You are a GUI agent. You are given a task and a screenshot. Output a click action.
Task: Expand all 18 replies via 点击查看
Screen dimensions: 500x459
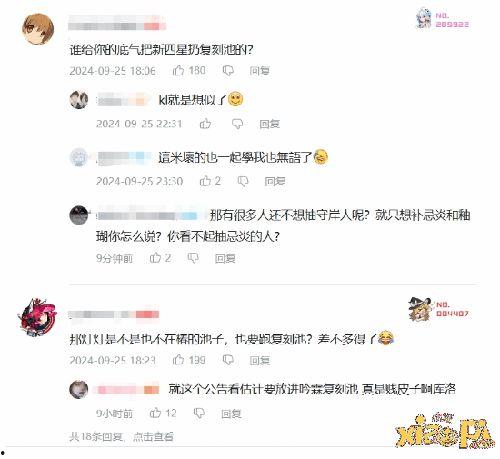(153, 436)
